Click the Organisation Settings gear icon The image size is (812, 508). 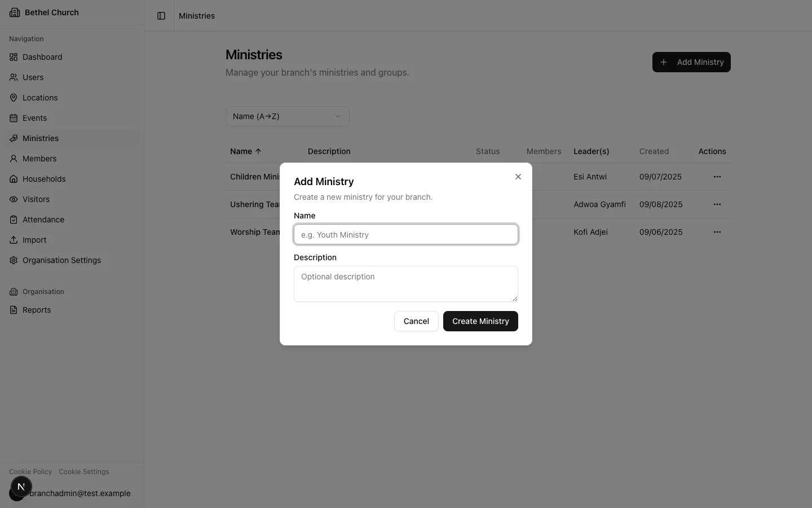click(14, 260)
